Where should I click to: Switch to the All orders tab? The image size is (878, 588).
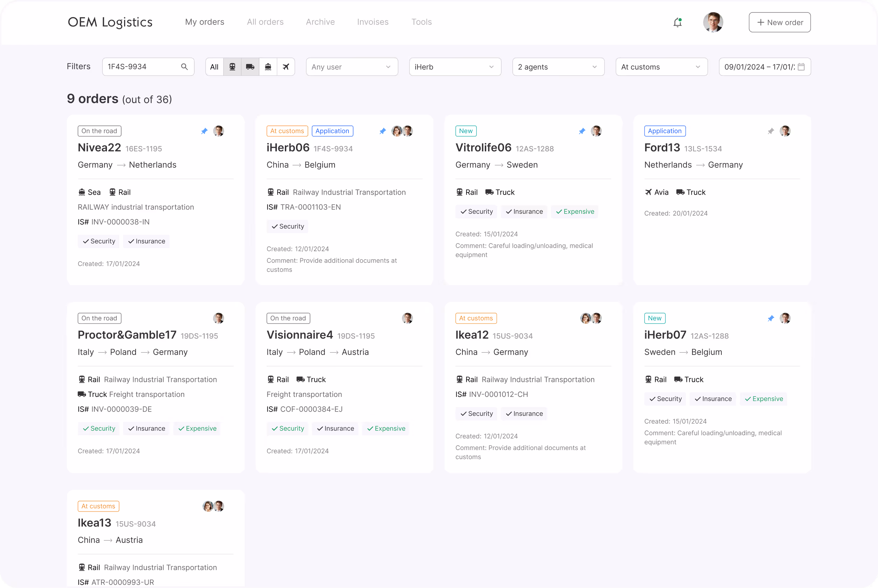(x=265, y=22)
